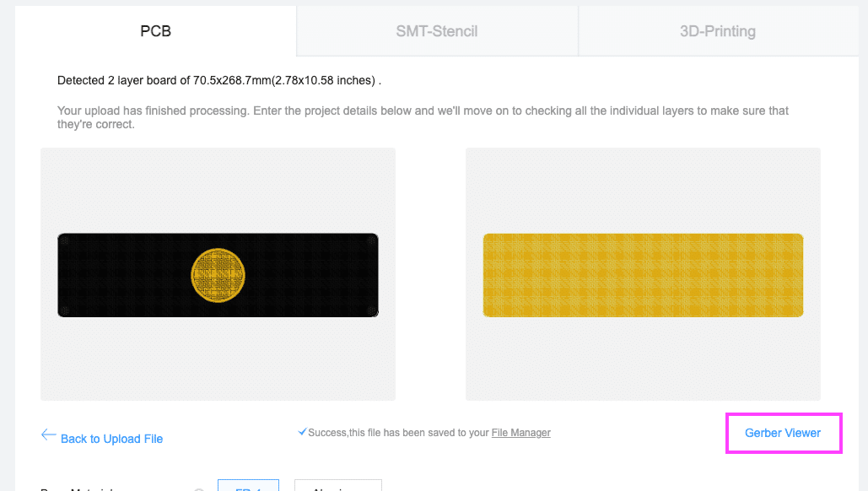Switch to the PCB tab

155,31
